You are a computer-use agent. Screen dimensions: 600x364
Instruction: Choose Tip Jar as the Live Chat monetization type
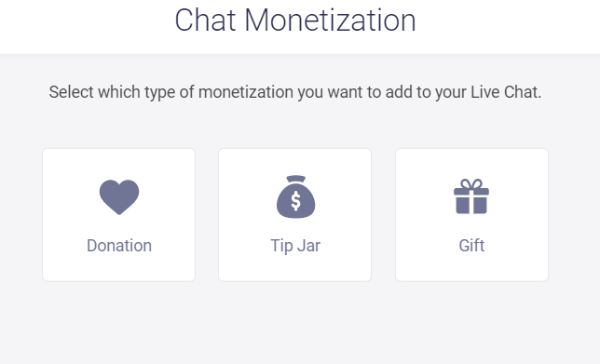[295, 215]
